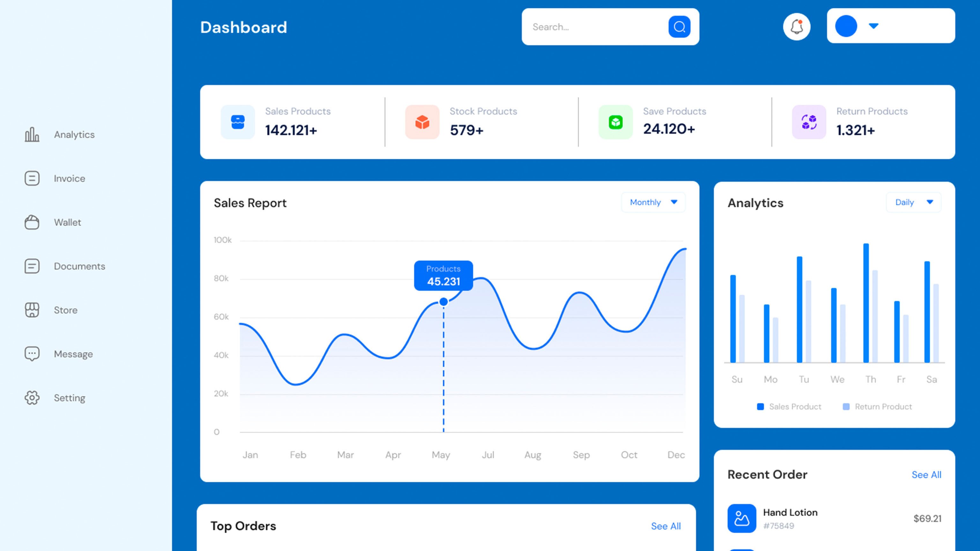Click the Top Orders heading
Image resolution: width=980 pixels, height=551 pixels.
(x=243, y=526)
